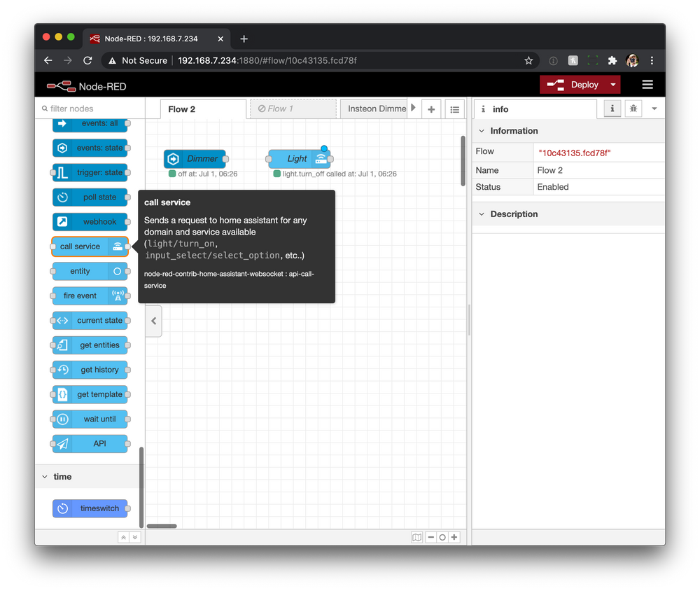Select the call service node in the palette
This screenshot has width=700, height=591.
85,246
